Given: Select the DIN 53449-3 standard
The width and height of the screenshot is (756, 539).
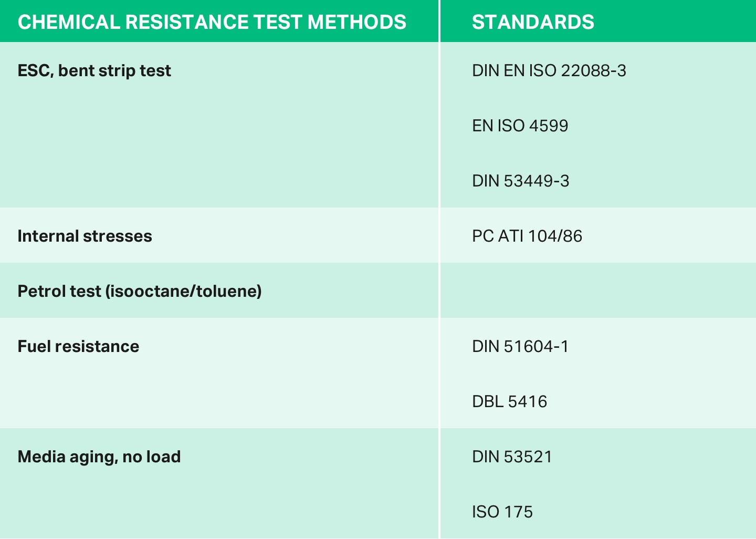Looking at the screenshot, I should coord(520,181).
